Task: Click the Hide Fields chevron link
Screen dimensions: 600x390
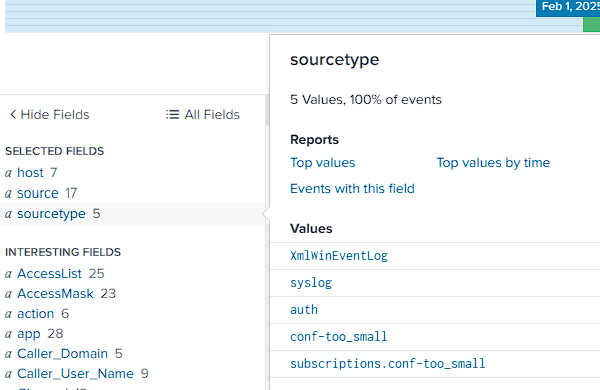Action: click(x=49, y=114)
